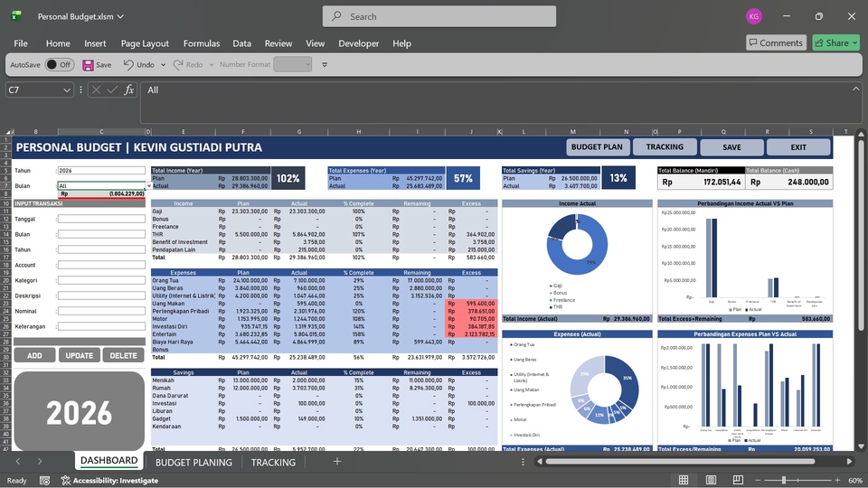Confirm entry with the checkmark icon
868x488 pixels.
click(112, 89)
